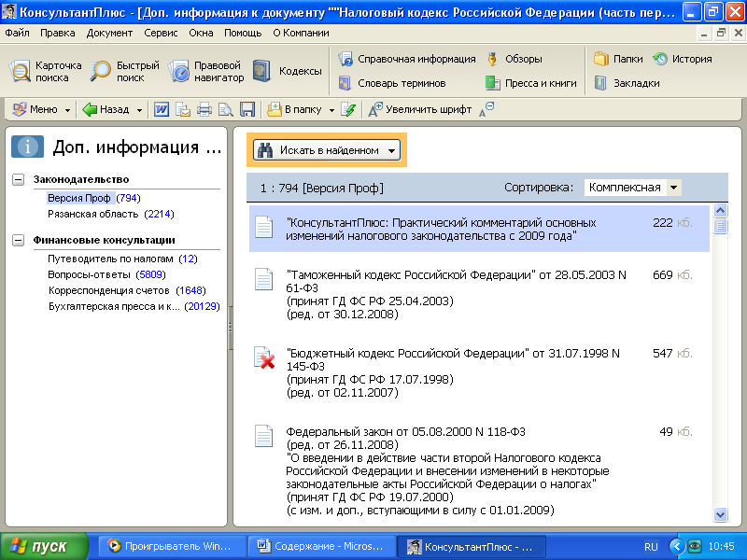
Task: Open the Сервис menu
Action: tap(161, 33)
